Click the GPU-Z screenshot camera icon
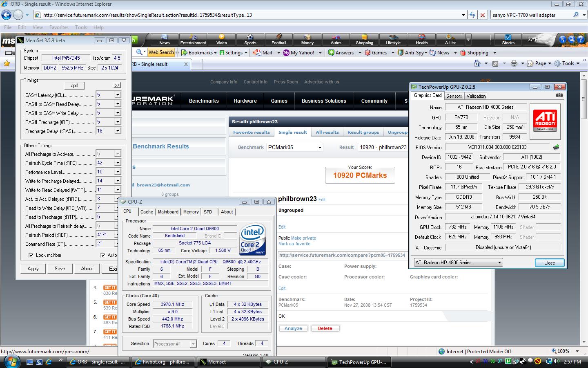The height and width of the screenshot is (368, 588). coord(559,95)
